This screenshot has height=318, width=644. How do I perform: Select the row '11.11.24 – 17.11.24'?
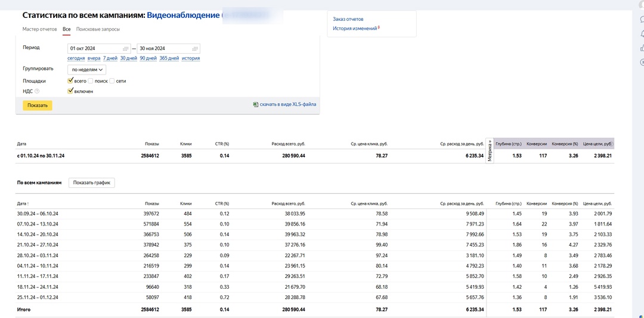point(315,276)
